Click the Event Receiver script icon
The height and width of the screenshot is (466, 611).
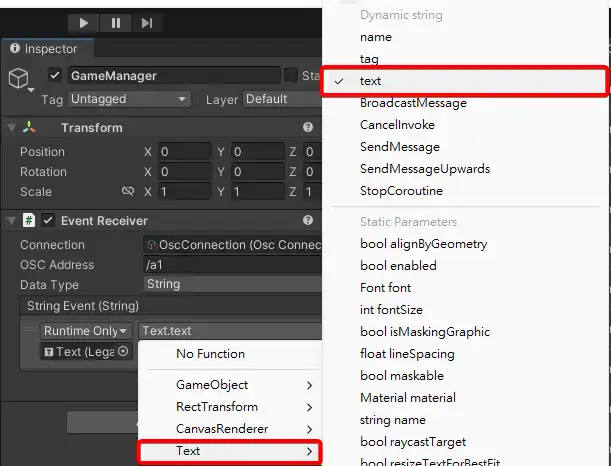click(x=30, y=221)
